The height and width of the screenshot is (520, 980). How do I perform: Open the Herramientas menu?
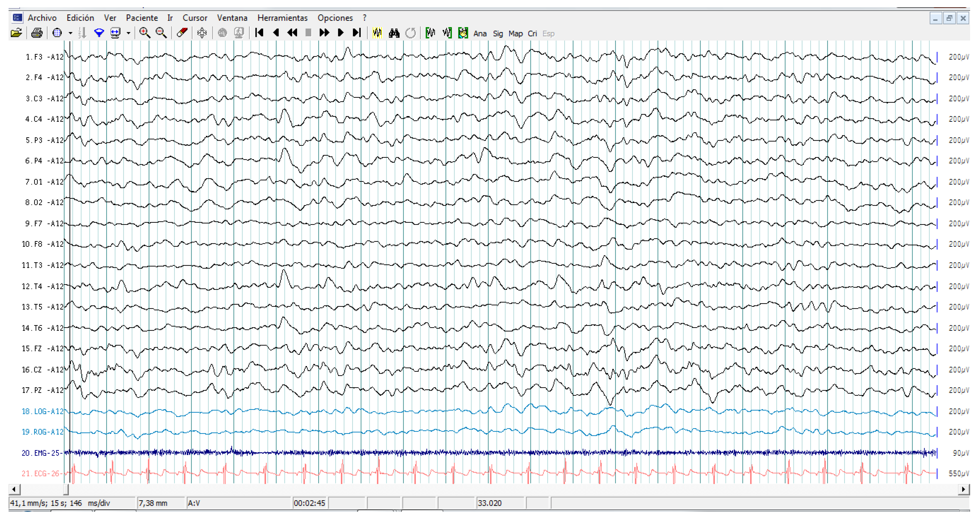tap(282, 18)
